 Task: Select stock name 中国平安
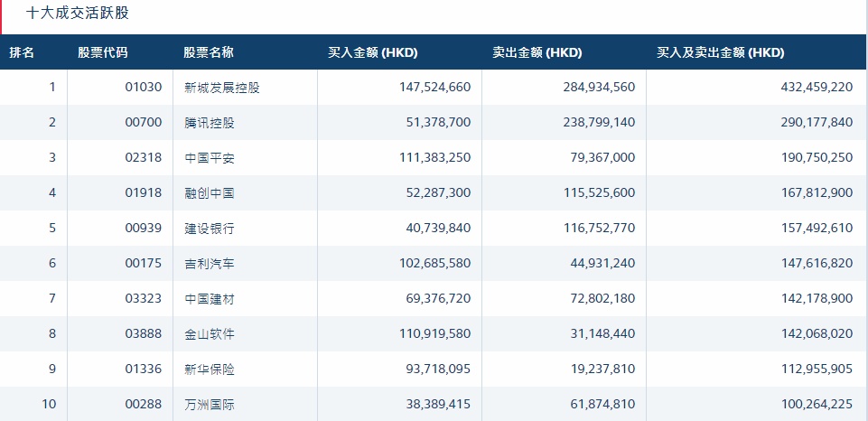[x=210, y=158]
